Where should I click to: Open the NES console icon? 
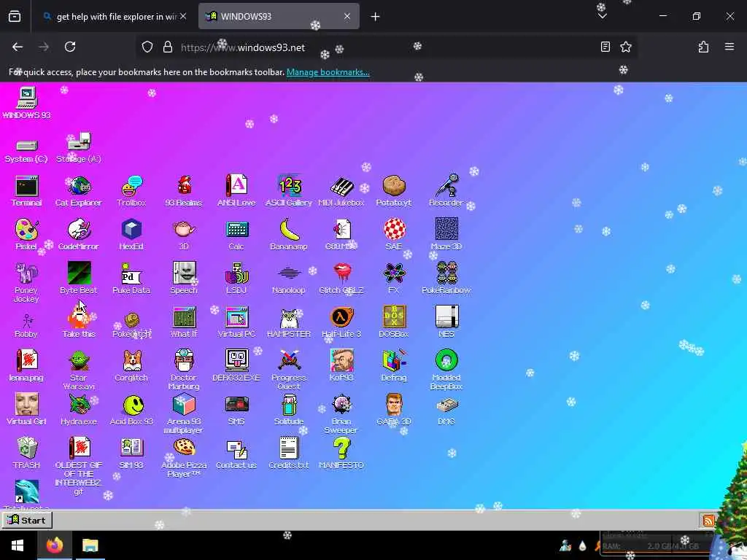(446, 322)
